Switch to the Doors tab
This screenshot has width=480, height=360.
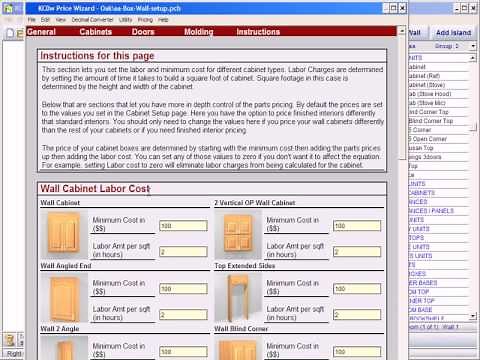[143, 32]
